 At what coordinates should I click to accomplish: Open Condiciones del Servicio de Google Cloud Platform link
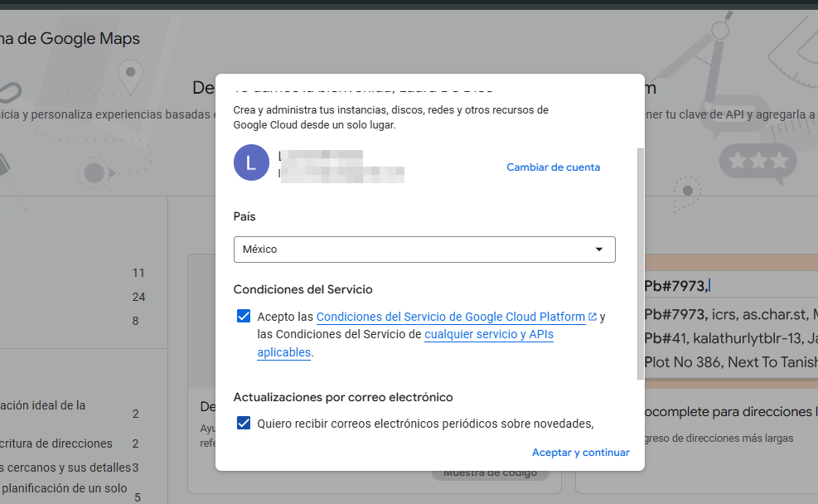click(x=451, y=317)
